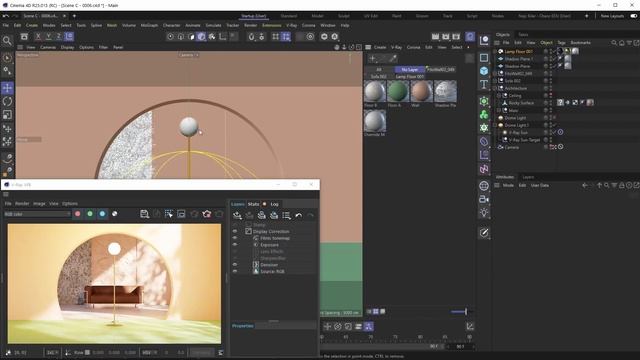Viewport: 640px width, 360px height.
Task: Toggle the Y axis lock icon
Action: 49,36
